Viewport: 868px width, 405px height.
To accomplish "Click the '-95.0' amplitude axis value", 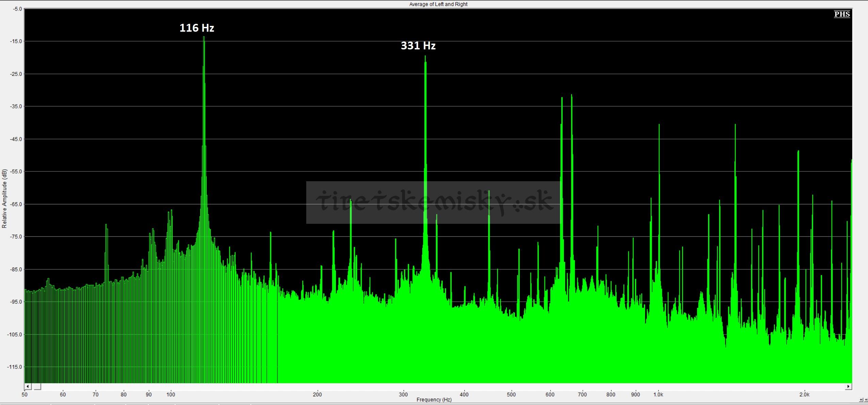I will (x=16, y=301).
